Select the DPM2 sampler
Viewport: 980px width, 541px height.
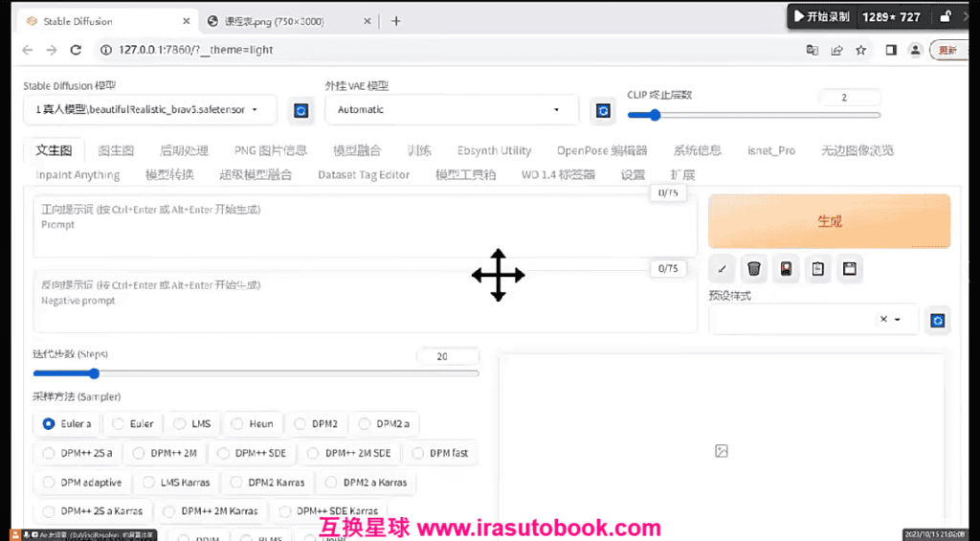316,423
